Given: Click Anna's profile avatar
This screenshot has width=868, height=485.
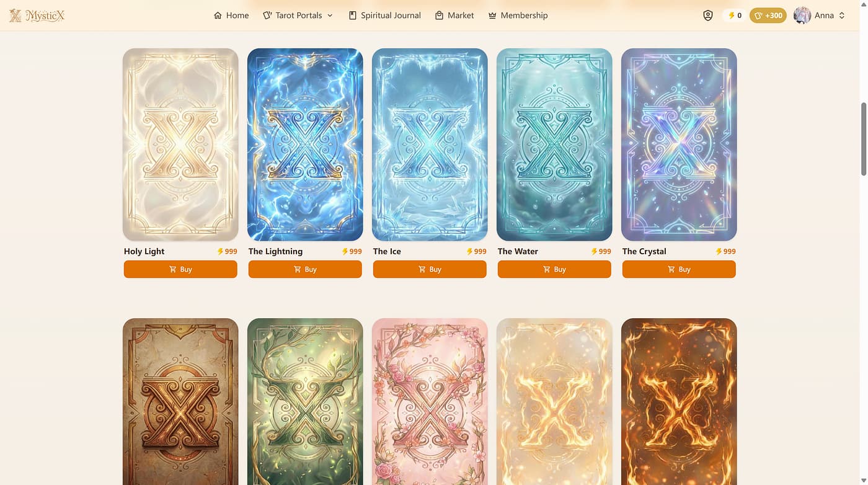Looking at the screenshot, I should point(802,16).
